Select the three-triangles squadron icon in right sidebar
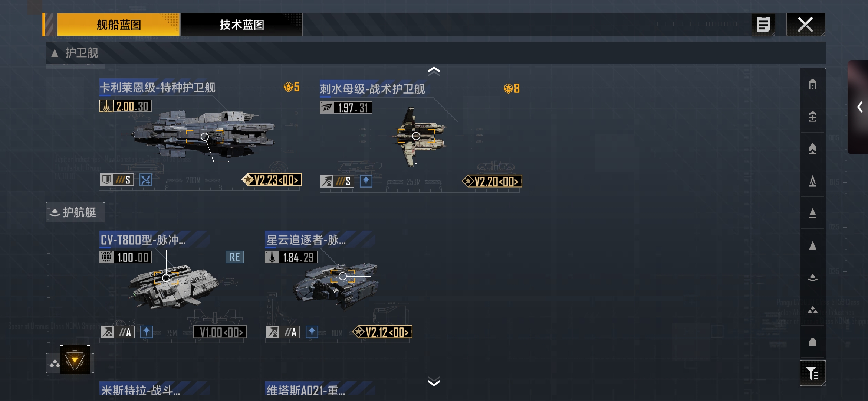The width and height of the screenshot is (868, 401). click(x=813, y=310)
